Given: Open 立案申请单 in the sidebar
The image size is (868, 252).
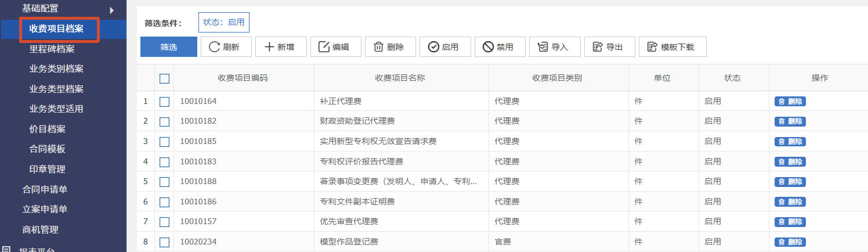Looking at the screenshot, I should coord(45,209).
